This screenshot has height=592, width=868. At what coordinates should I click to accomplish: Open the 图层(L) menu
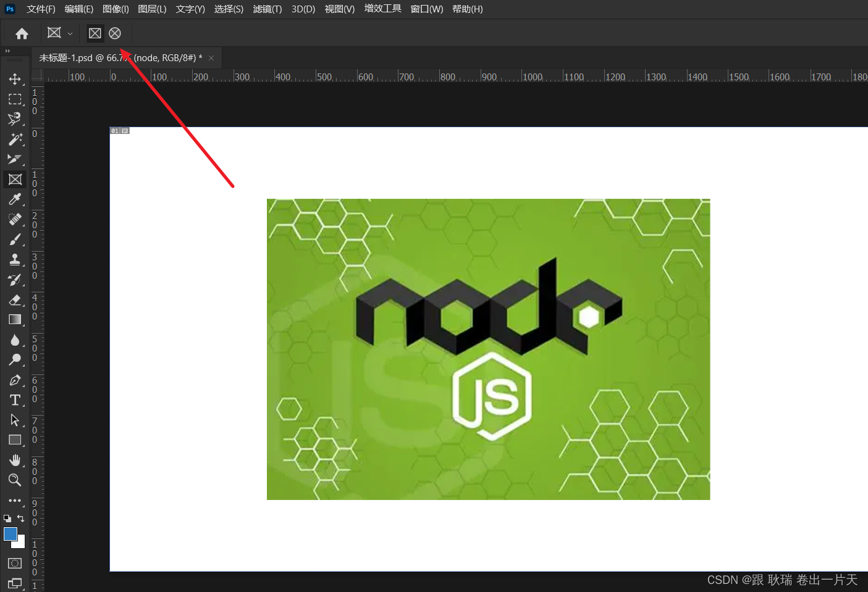click(x=152, y=9)
